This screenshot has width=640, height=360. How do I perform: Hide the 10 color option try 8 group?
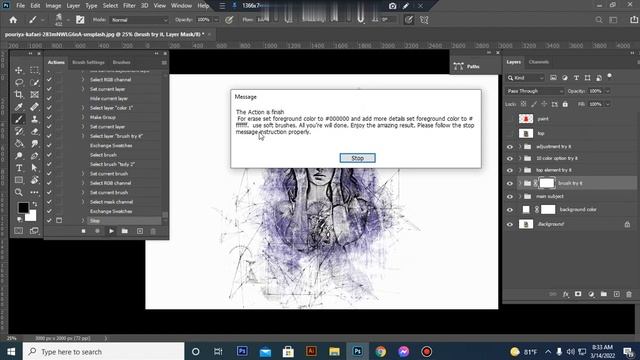[x=509, y=159]
